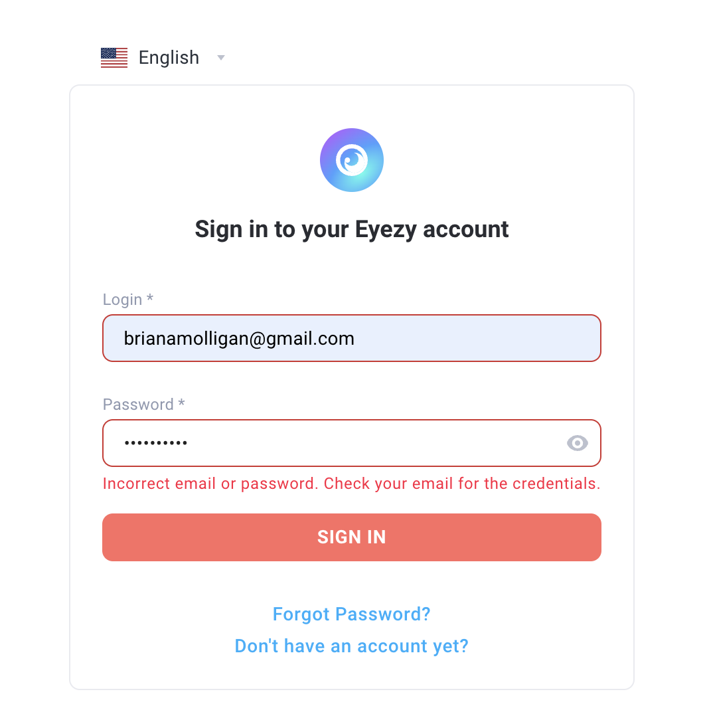Click the US flag language icon
The height and width of the screenshot is (728, 709).
(x=114, y=58)
